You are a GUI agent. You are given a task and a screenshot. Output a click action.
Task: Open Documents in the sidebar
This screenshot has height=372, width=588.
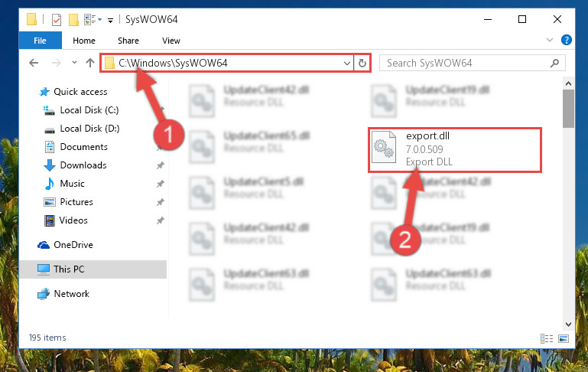coord(84,147)
